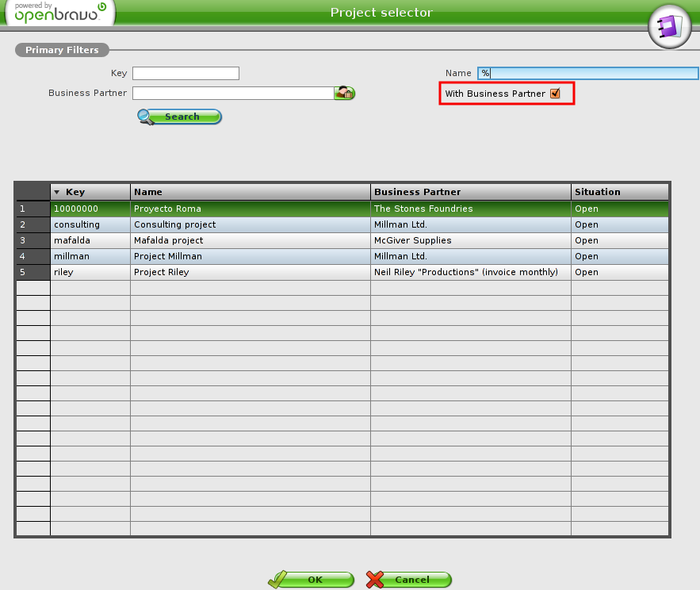Click the Search button
Viewport: 700px width, 590px height.
(180, 117)
